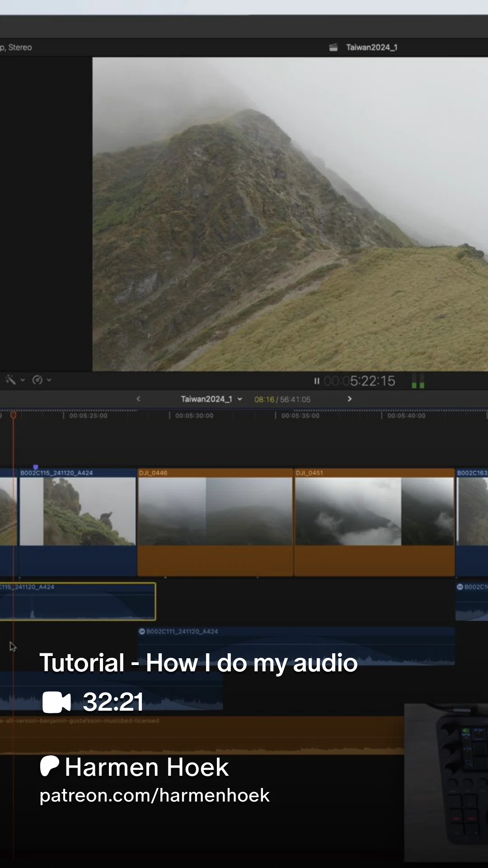Open the magic wand enhancements tool
The image size is (488, 868).
[10, 380]
